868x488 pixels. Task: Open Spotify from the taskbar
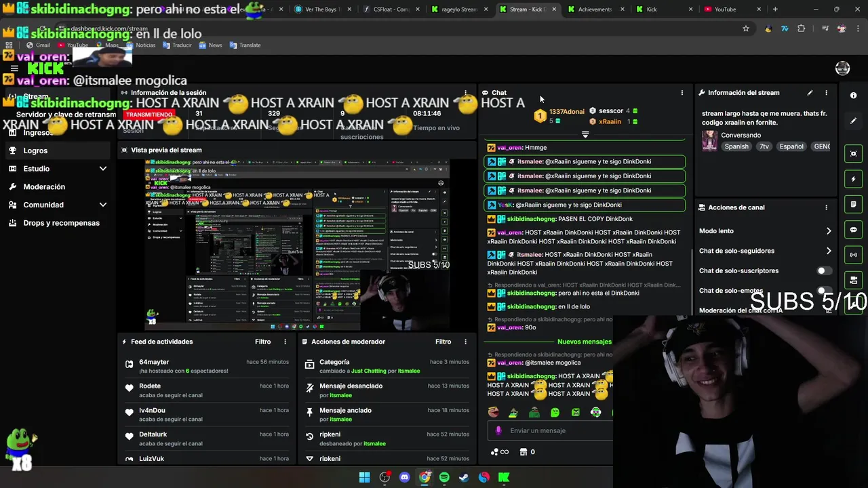pyautogui.click(x=444, y=477)
